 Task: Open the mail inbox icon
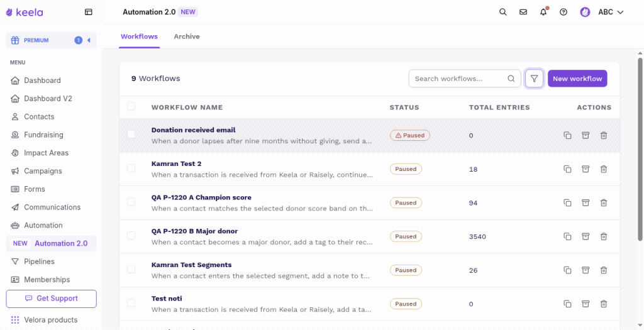523,12
